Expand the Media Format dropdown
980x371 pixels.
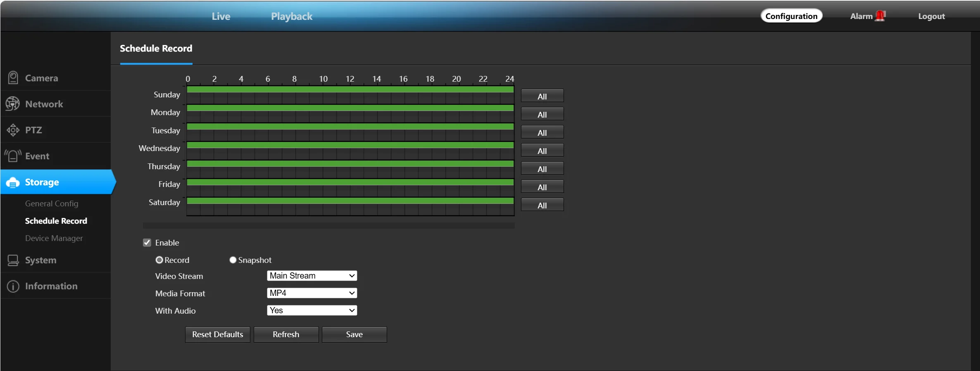(312, 293)
